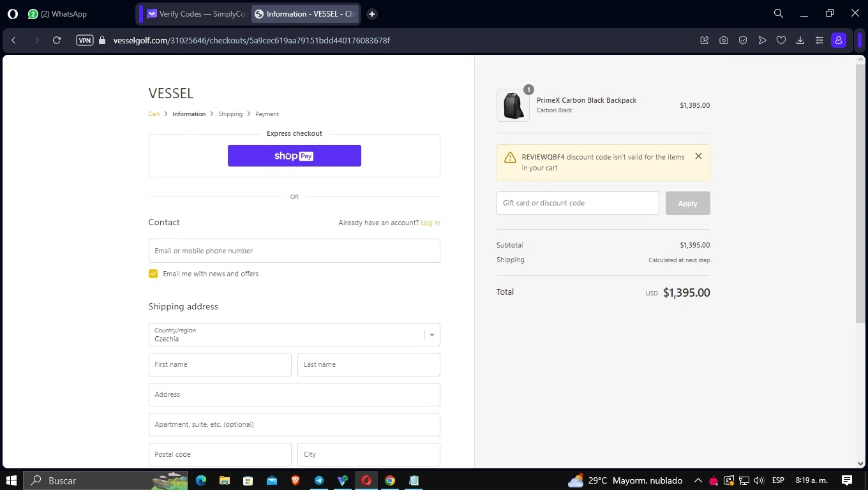
Task: Take a snapshot with the camera icon
Action: point(724,40)
